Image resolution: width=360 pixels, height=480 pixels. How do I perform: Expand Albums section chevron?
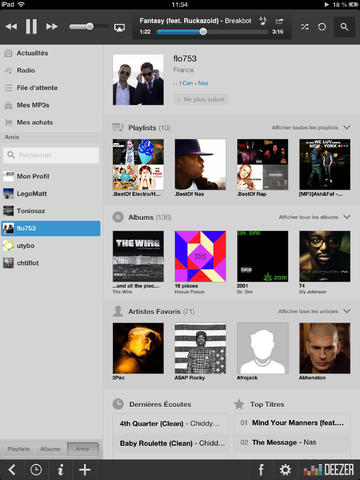(347, 217)
